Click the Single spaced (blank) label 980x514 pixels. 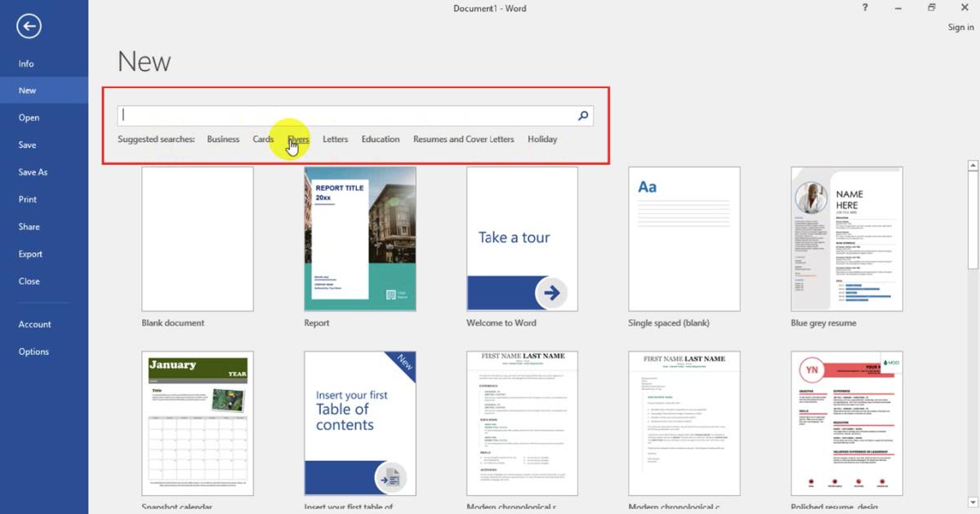[669, 323]
